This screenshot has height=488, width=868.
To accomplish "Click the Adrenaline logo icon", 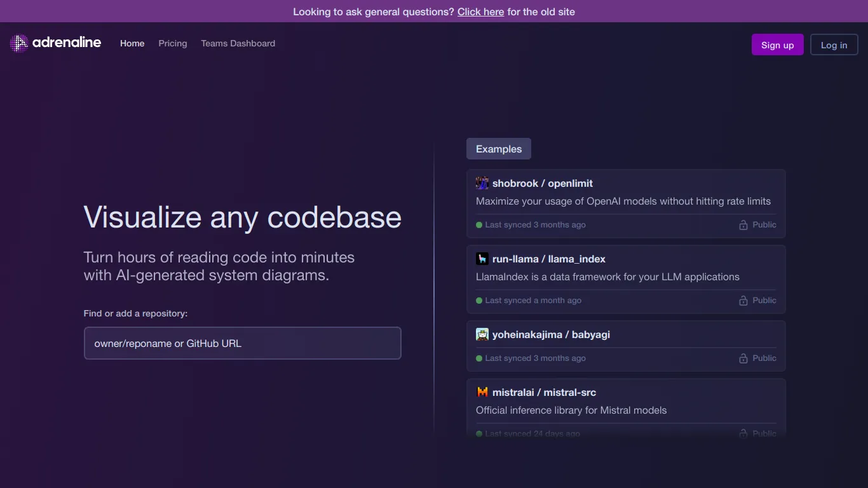I will [x=19, y=43].
